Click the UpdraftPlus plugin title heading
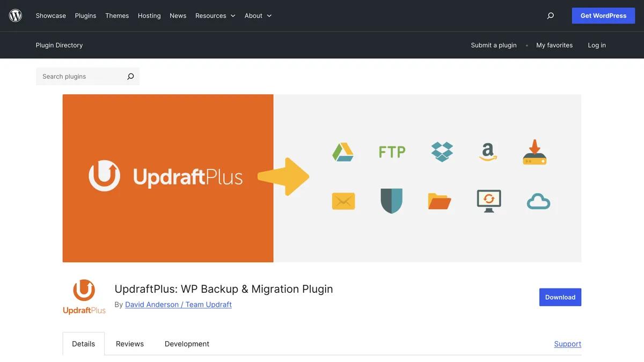644x362 pixels. pos(224,289)
